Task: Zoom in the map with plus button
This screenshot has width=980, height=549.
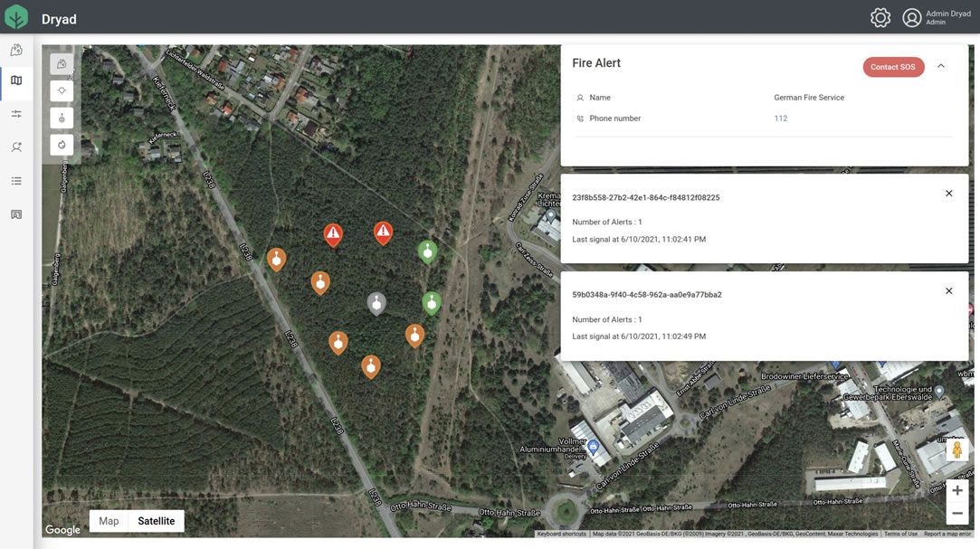Action: click(x=956, y=490)
